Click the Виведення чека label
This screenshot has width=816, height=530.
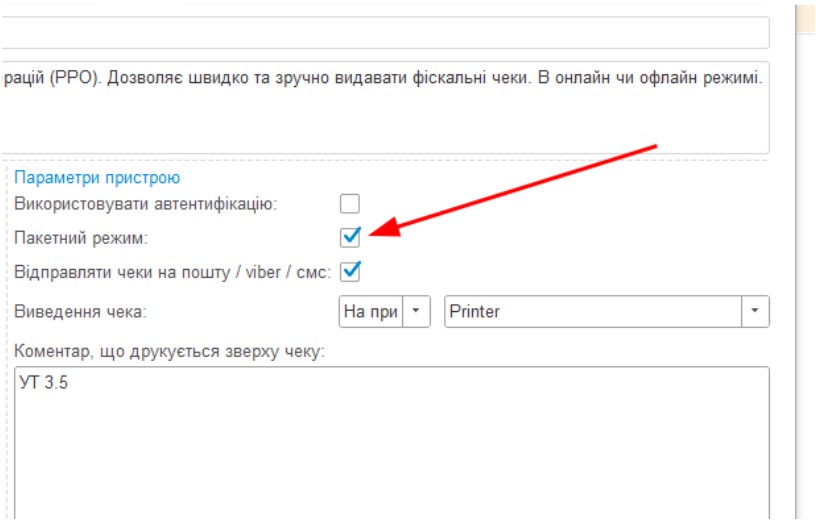81,311
